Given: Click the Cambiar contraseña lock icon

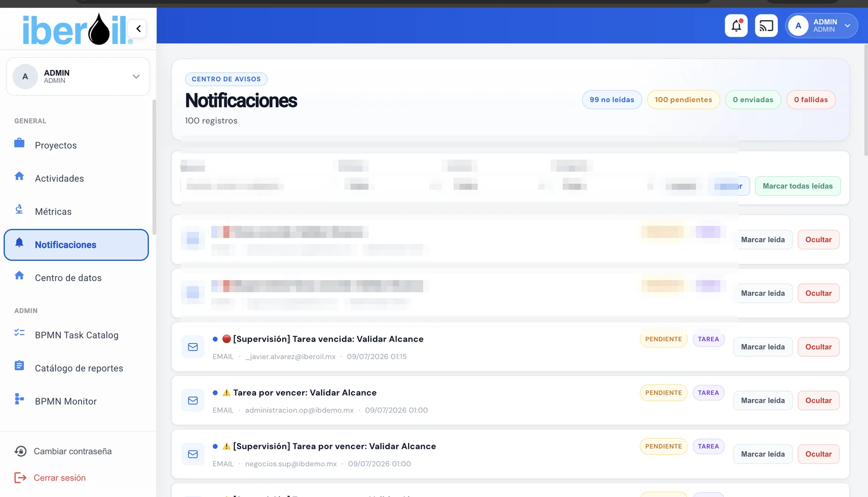Looking at the screenshot, I should coord(20,451).
